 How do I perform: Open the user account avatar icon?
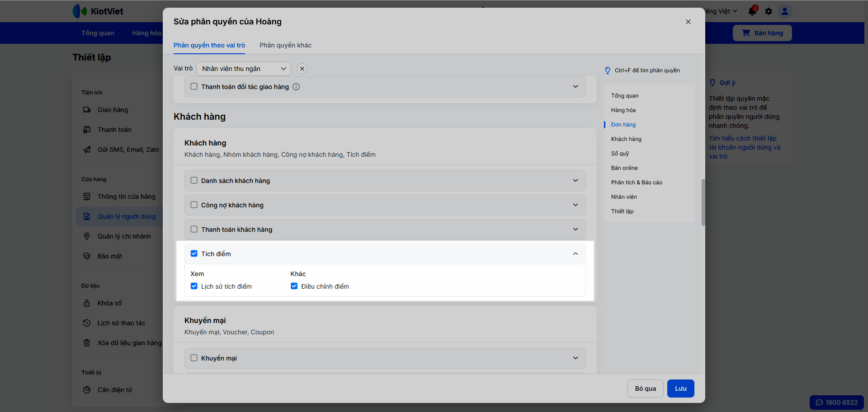pos(785,11)
